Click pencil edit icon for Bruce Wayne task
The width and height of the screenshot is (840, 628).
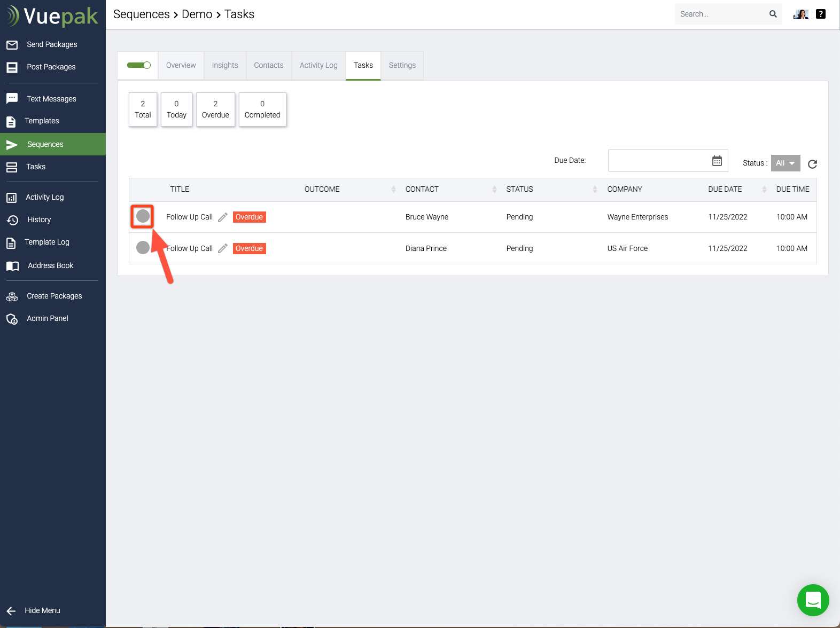coord(223,217)
